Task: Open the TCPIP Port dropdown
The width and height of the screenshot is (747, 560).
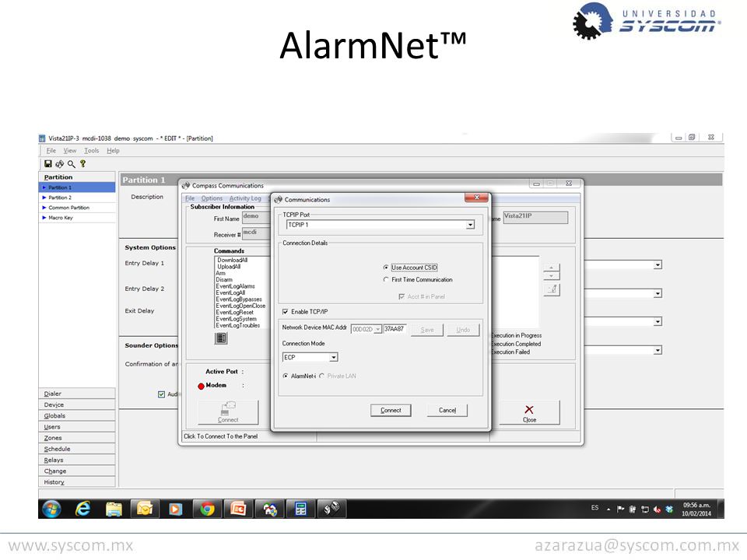Action: (470, 225)
